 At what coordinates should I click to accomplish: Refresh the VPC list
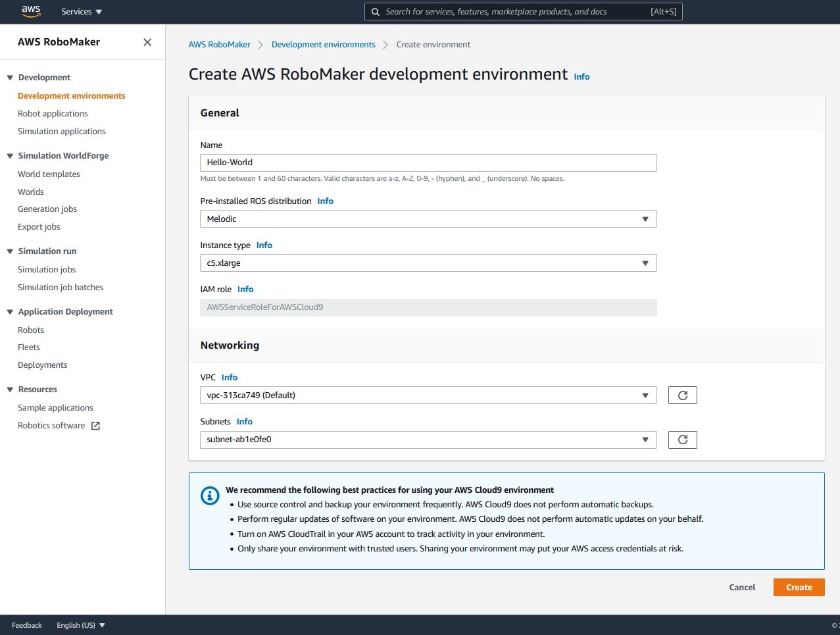click(x=682, y=395)
